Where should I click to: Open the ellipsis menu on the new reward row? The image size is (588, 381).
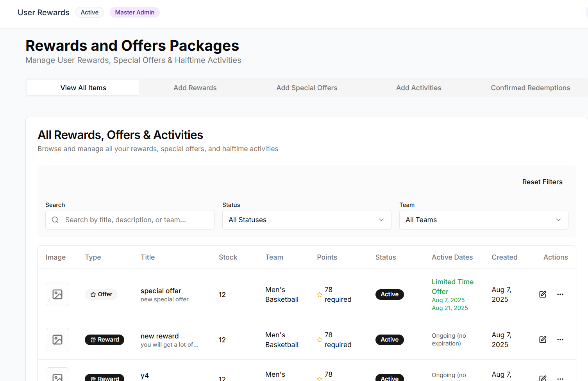[560, 340]
